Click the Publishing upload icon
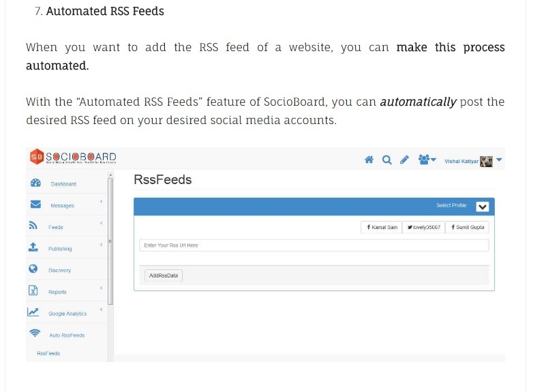The width and height of the screenshot is (546, 392). click(x=33, y=247)
